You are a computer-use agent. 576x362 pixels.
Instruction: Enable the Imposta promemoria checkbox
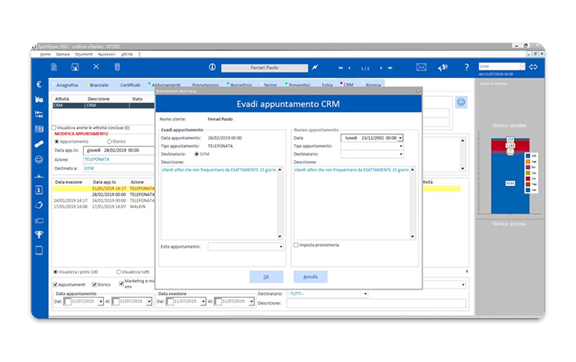point(296,245)
